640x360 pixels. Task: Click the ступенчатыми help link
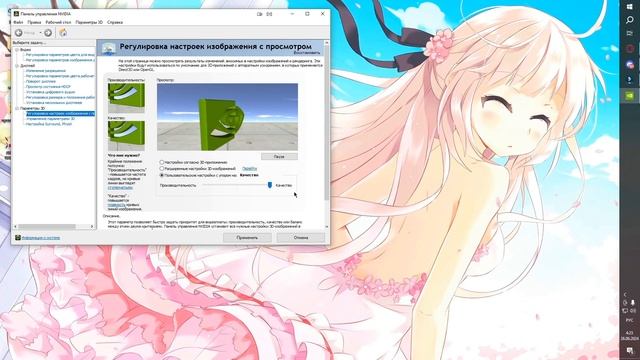[120, 188]
